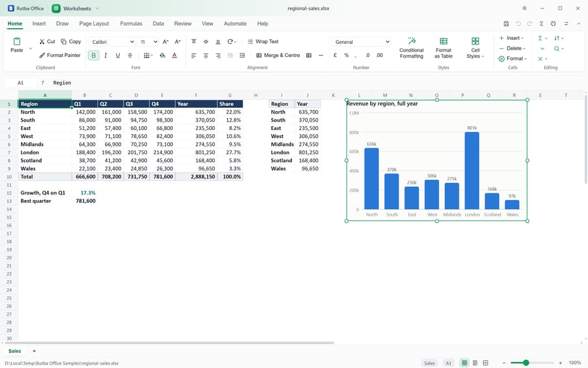The height and width of the screenshot is (368, 588).
Task: Open the text rotation dropdown
Action: point(232,42)
